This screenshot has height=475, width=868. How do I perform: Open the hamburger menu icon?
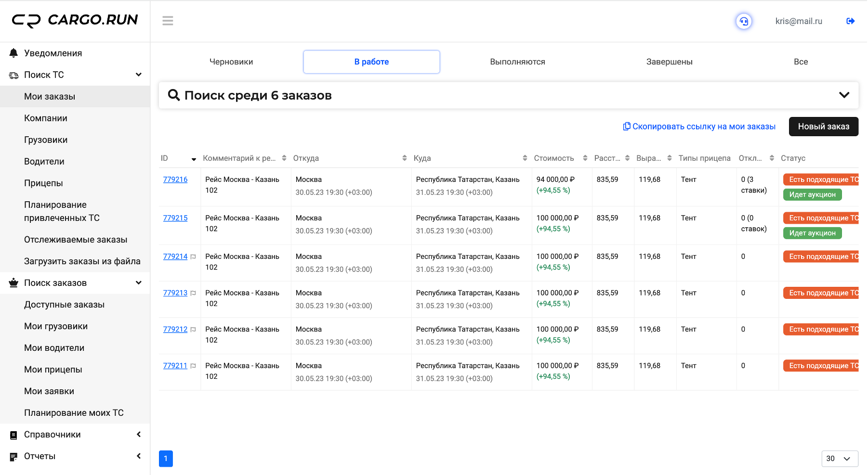(168, 21)
